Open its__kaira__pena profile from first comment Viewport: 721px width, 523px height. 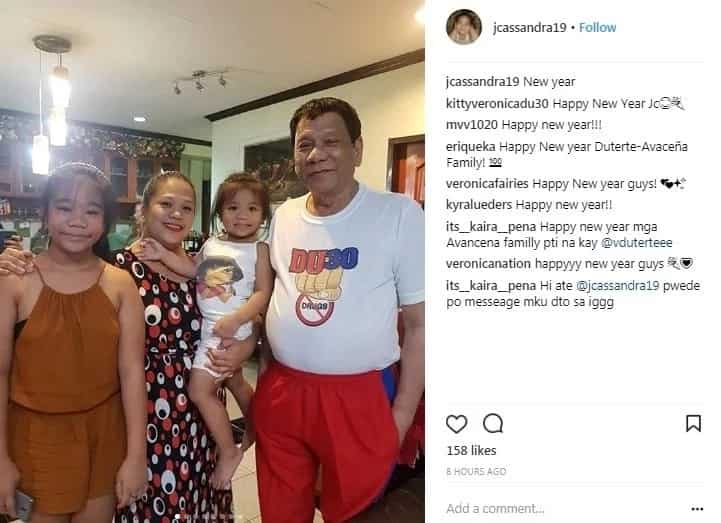pos(491,227)
